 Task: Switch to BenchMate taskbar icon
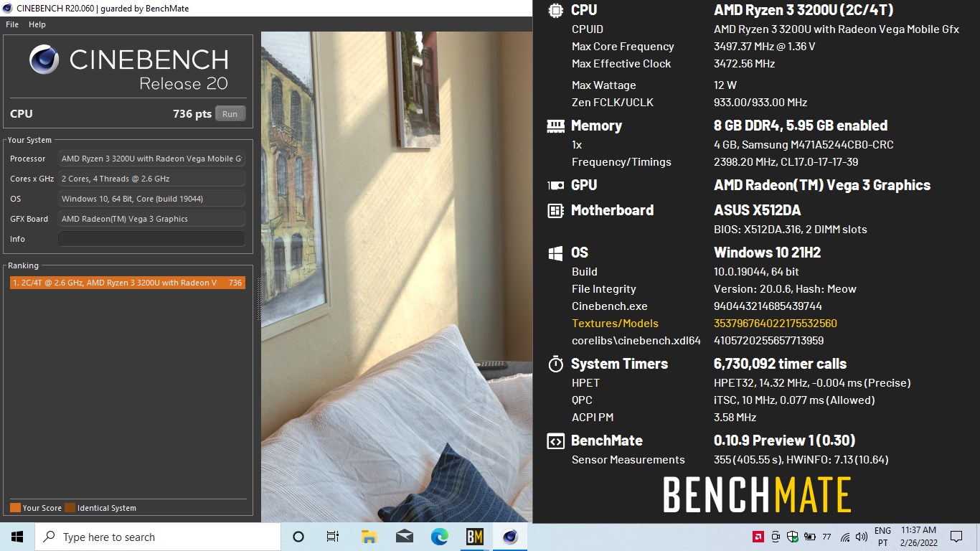tap(474, 537)
